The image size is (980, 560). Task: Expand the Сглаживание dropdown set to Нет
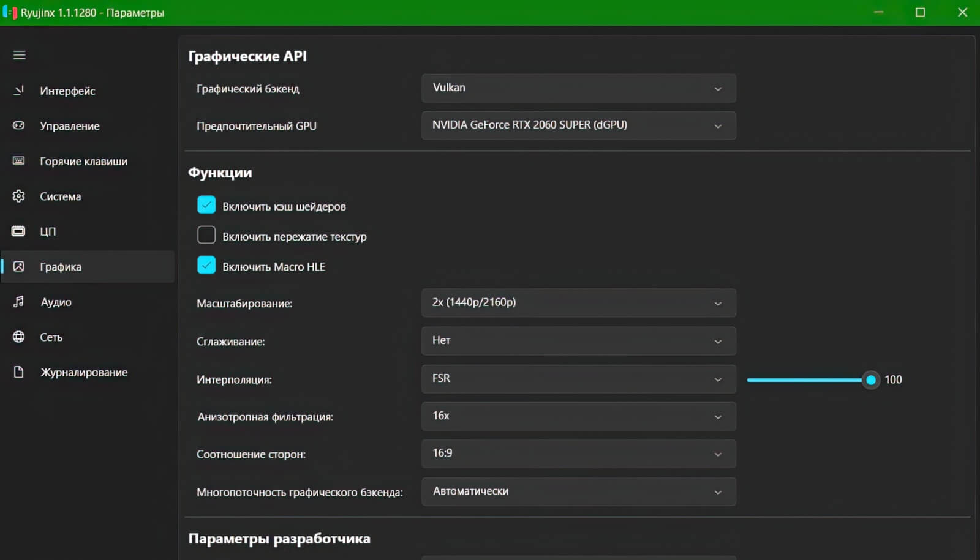[x=579, y=341]
